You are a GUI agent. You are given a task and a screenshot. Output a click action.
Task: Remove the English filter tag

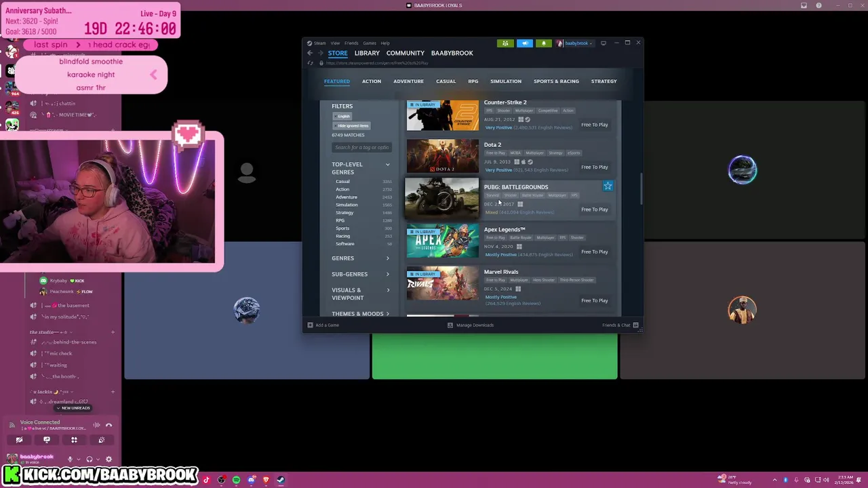[x=343, y=117]
